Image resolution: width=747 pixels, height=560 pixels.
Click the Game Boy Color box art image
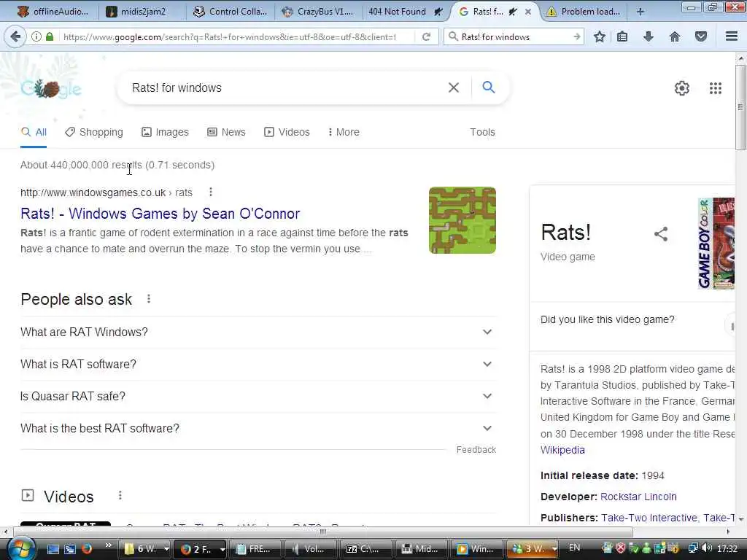click(716, 244)
